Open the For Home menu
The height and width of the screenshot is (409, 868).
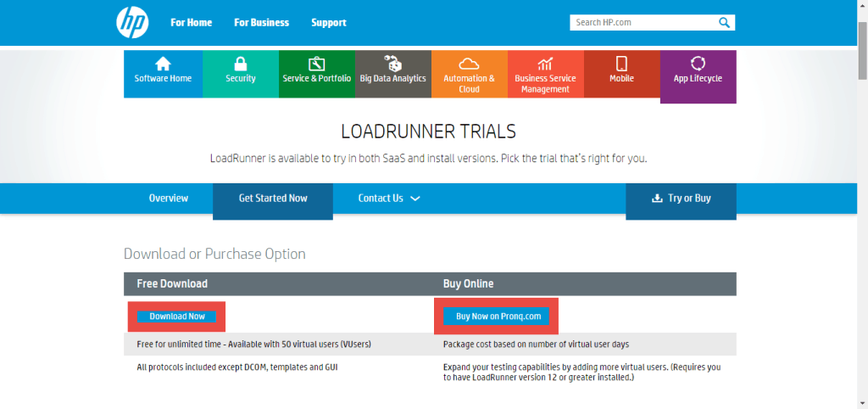point(191,23)
